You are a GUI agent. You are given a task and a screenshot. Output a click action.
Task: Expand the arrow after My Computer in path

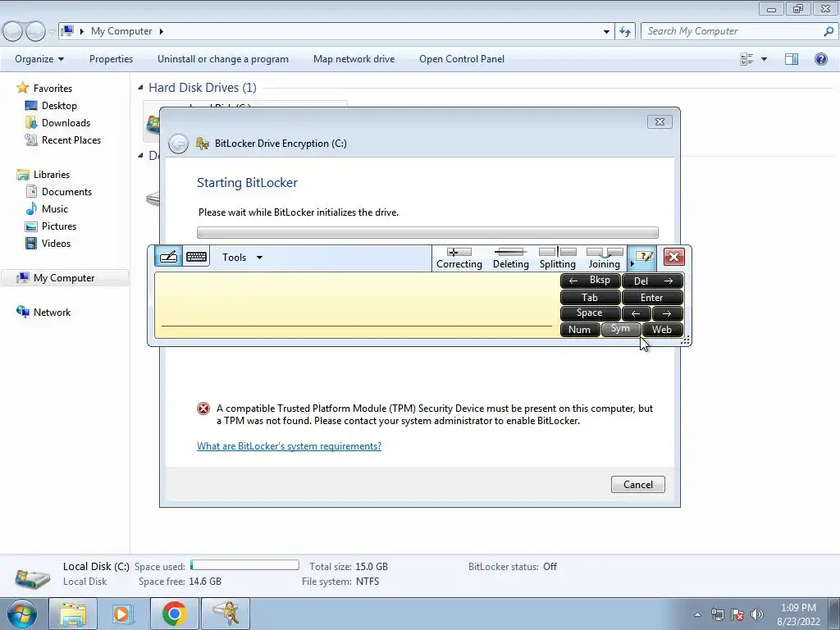[x=161, y=31]
